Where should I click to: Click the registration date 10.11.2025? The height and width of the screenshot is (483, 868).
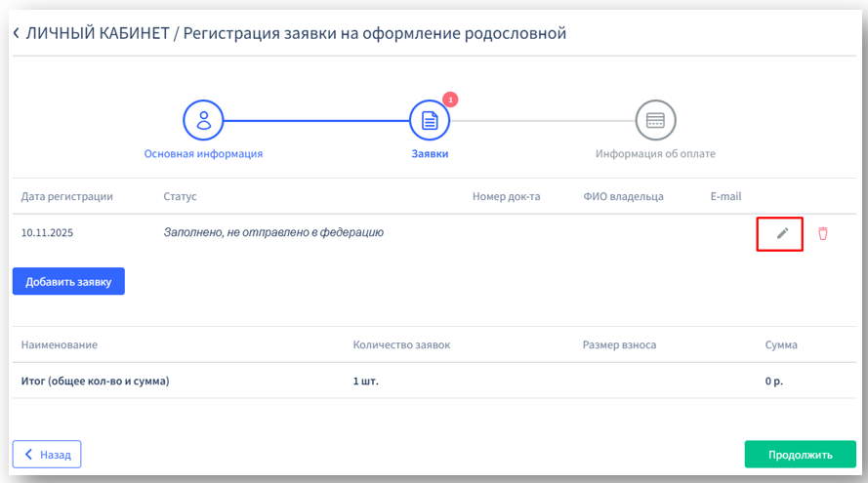coord(47,234)
